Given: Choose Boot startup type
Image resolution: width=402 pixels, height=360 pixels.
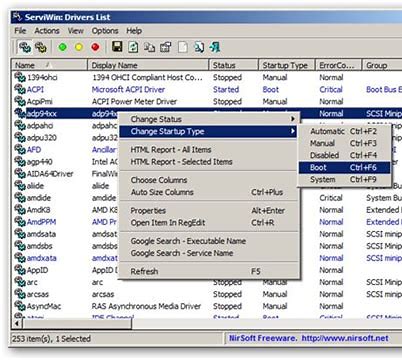Looking at the screenshot, I should [x=344, y=167].
